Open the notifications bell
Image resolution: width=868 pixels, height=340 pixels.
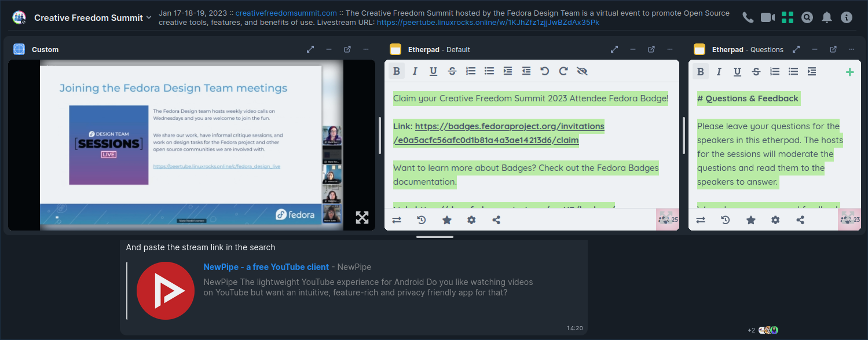[827, 17]
